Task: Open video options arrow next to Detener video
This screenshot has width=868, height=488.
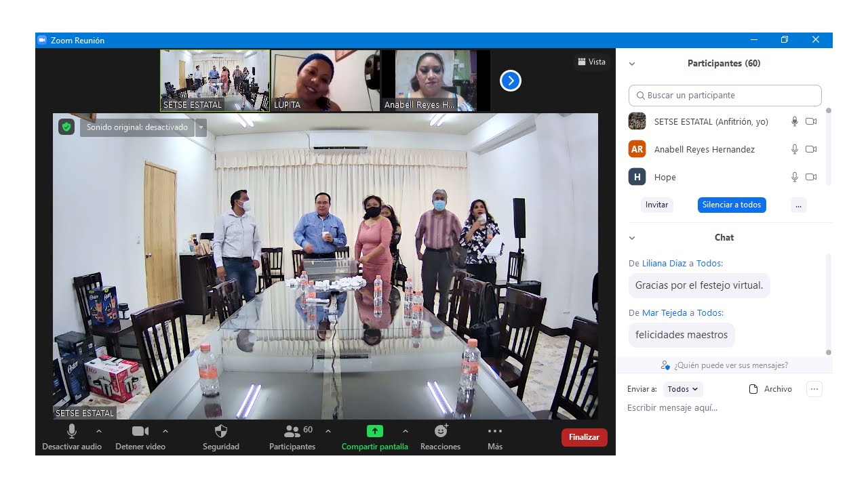Action: (165, 431)
